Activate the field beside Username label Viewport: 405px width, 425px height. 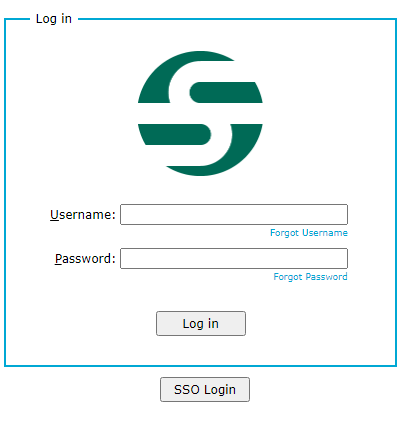[234, 214]
